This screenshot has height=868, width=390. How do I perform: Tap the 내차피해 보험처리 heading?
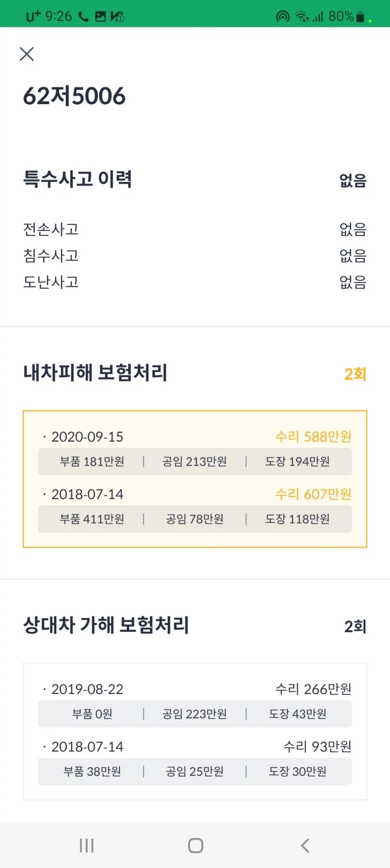pos(95,373)
